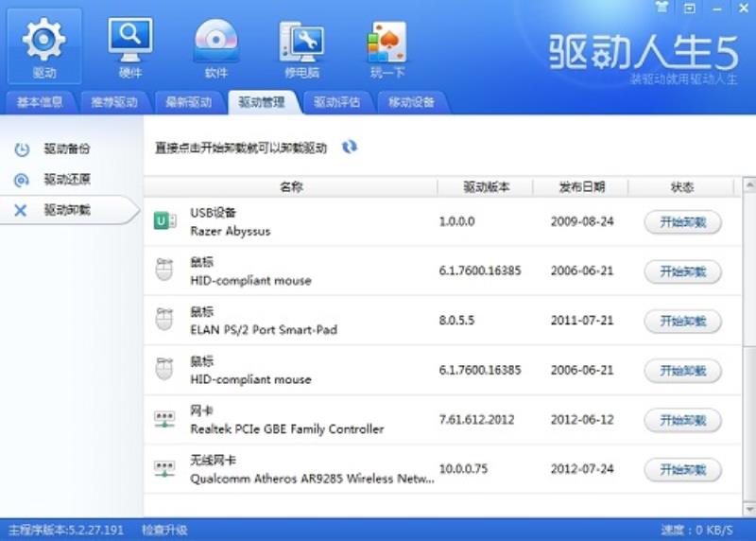Viewport: 756px width, 541px height.
Task: Select 驱动还原 in the sidebar
Action: click(x=67, y=180)
